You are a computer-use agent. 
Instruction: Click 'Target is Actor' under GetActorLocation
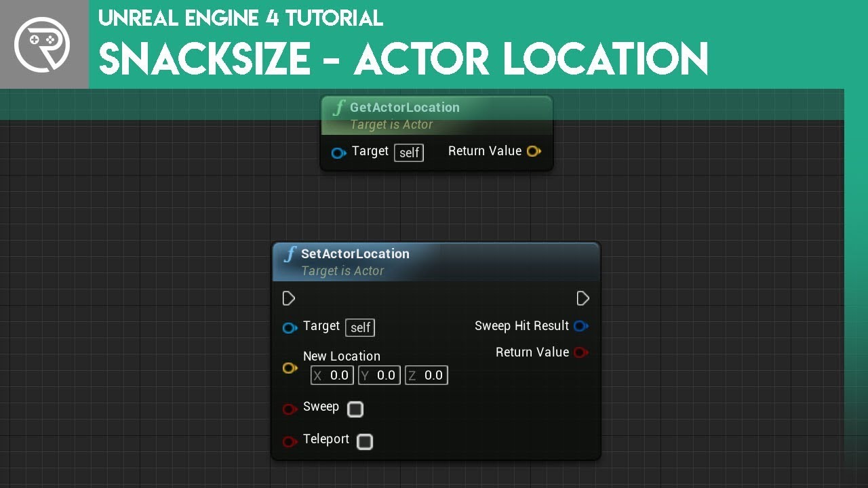(x=391, y=125)
